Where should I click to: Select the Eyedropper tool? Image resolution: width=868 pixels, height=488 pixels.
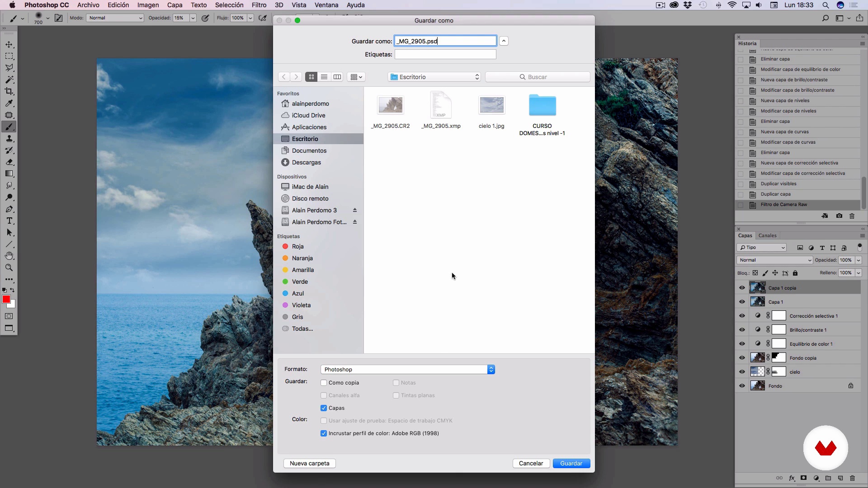pos(9,103)
